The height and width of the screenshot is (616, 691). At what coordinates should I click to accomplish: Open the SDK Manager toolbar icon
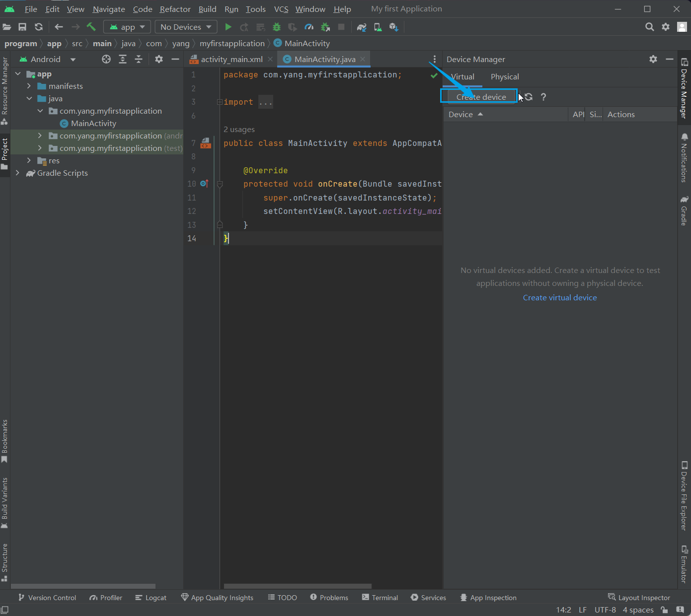point(394,27)
